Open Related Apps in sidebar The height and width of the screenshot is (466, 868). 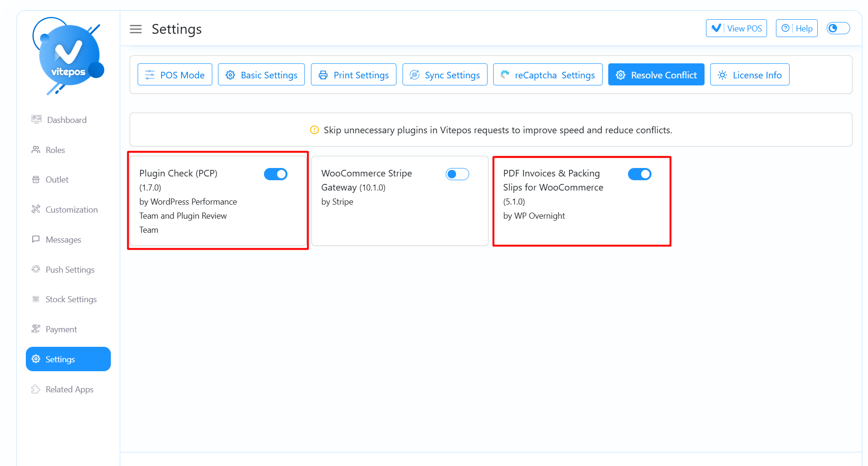pos(68,389)
